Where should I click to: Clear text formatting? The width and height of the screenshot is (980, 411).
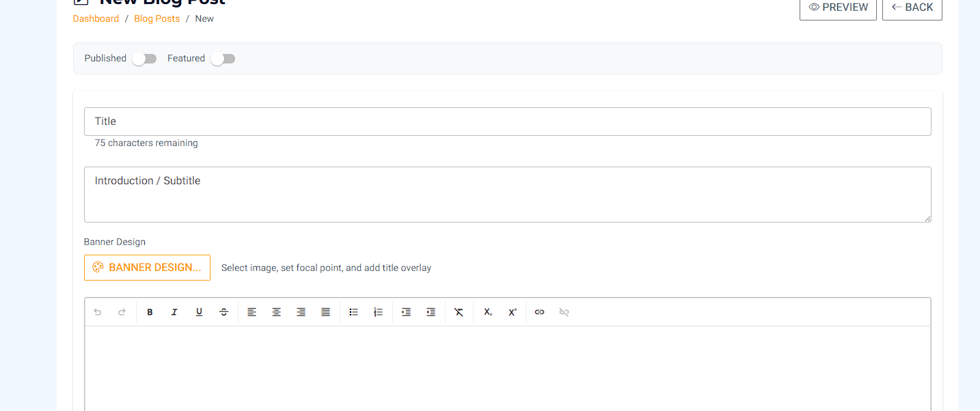pyautogui.click(x=459, y=312)
